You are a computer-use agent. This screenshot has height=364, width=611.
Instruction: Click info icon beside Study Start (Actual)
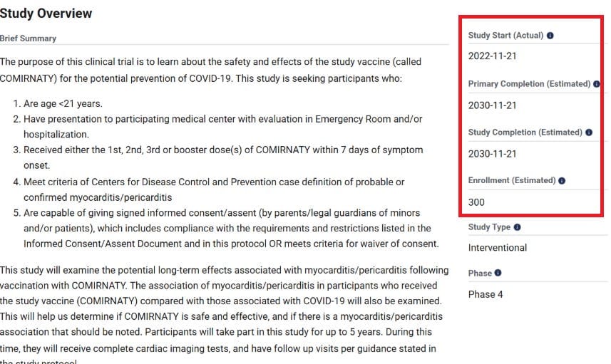pos(550,36)
